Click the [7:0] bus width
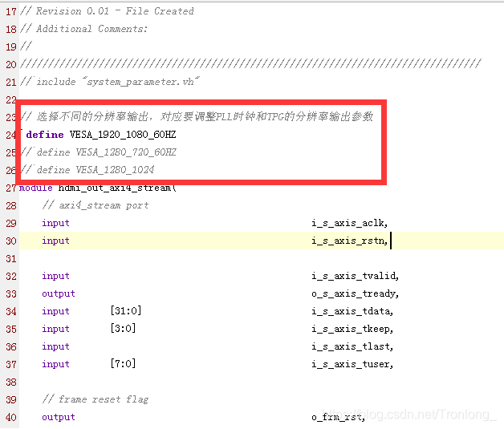Image resolution: width=504 pixels, height=429 pixels. pos(123,364)
